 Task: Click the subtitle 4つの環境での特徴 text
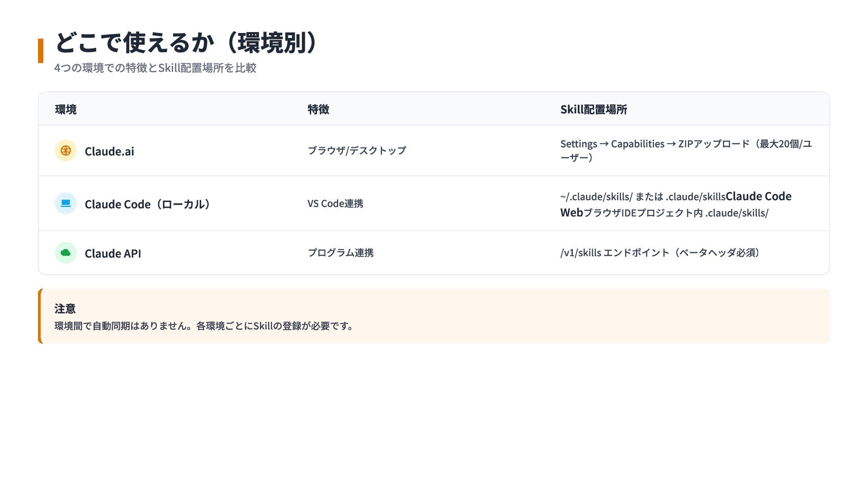click(155, 68)
